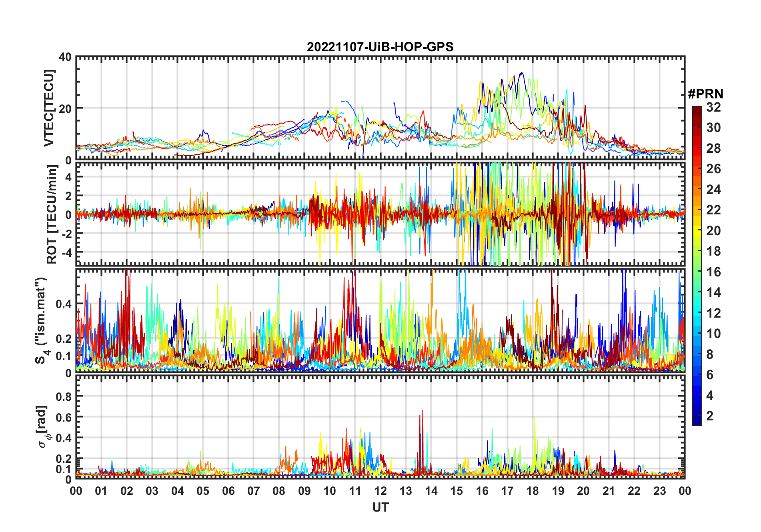
Task: Click the "#PRN" colorbar heading
Action: pyautogui.click(x=705, y=94)
